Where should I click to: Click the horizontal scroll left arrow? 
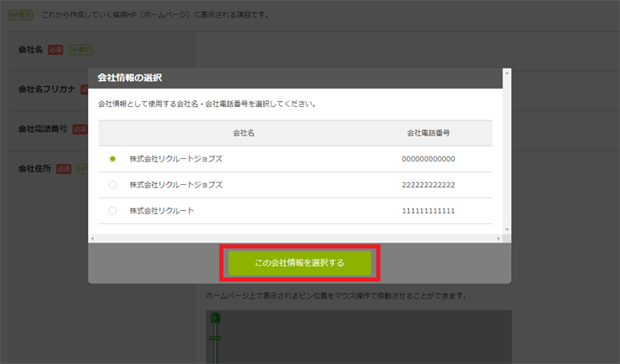[x=93, y=238]
